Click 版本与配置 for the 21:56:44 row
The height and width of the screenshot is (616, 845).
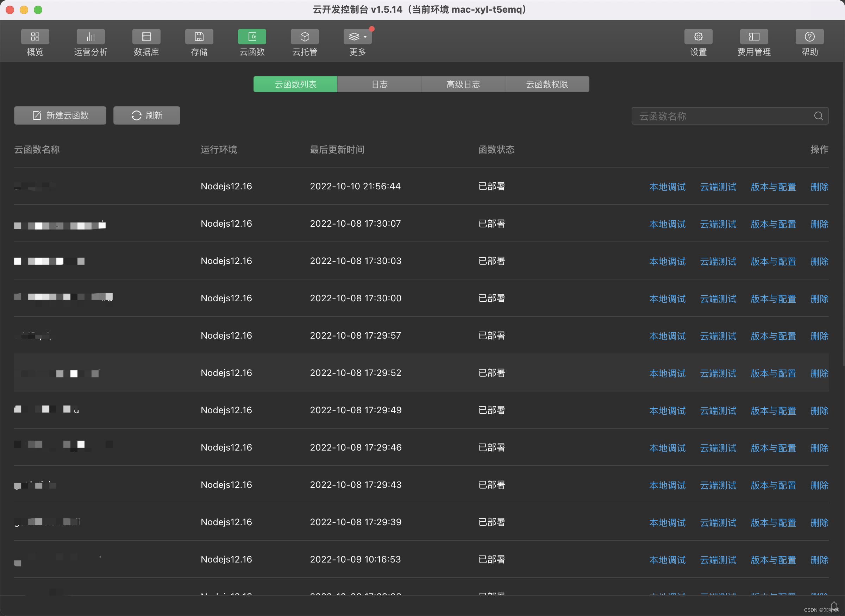coord(773,187)
